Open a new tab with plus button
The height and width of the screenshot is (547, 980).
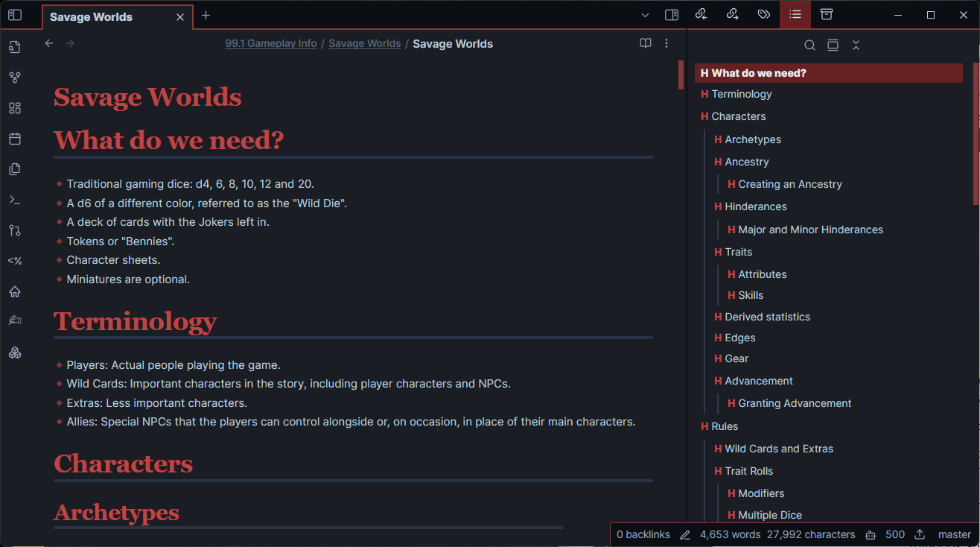[x=206, y=16]
